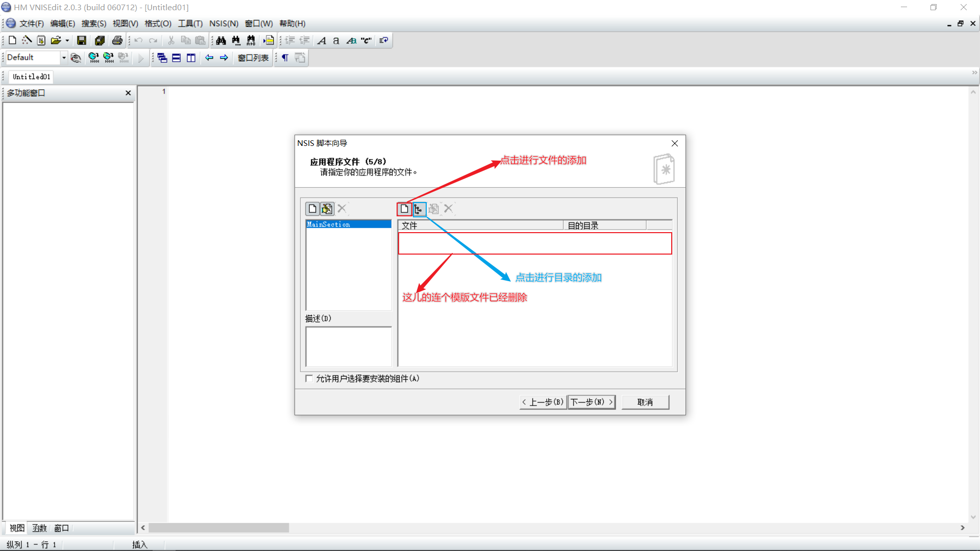Switch to the 函数 bottom tab
980x551 pixels.
click(39, 528)
